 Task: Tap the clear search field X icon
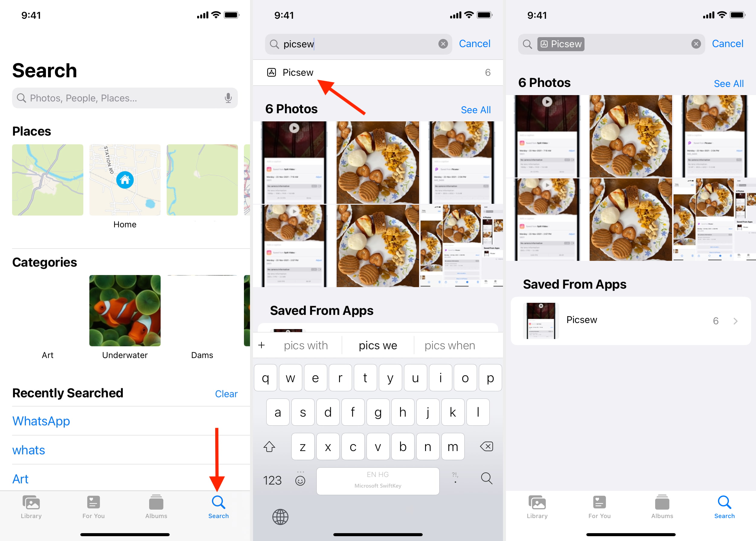pyautogui.click(x=443, y=44)
